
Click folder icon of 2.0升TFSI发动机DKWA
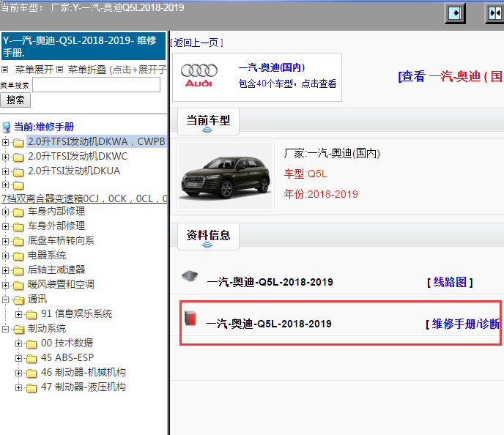(18, 142)
